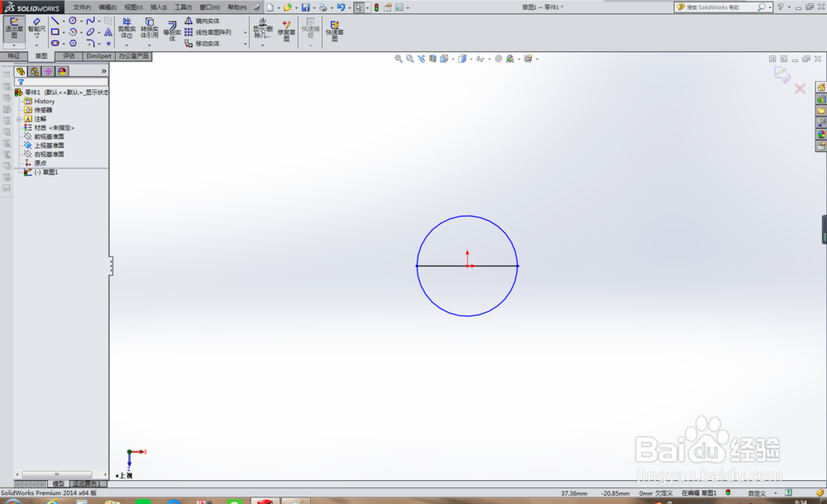Click the 等距实体 Offset Entities tool
The image size is (827, 504).
pyautogui.click(x=172, y=31)
